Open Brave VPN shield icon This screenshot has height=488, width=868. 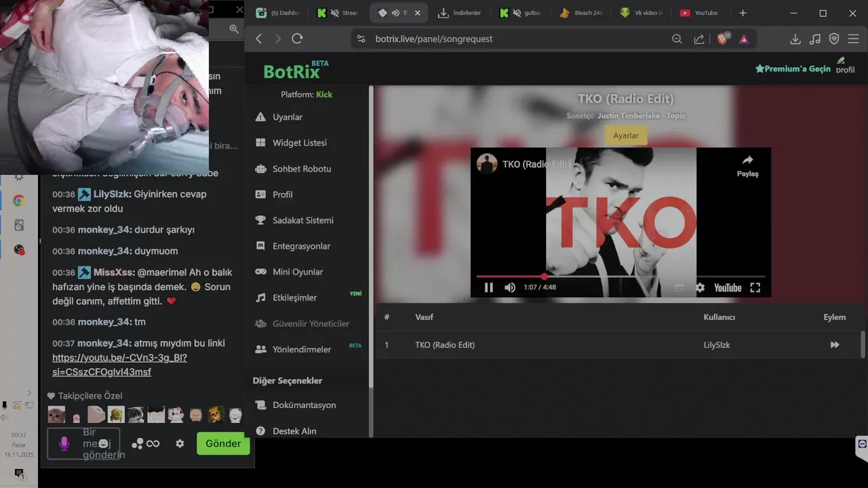834,39
